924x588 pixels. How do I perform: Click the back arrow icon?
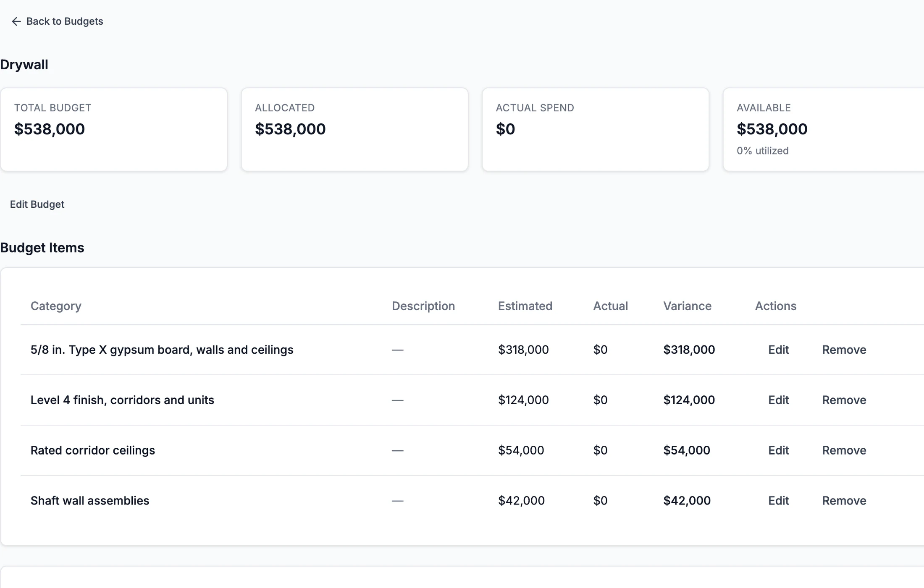tap(16, 21)
